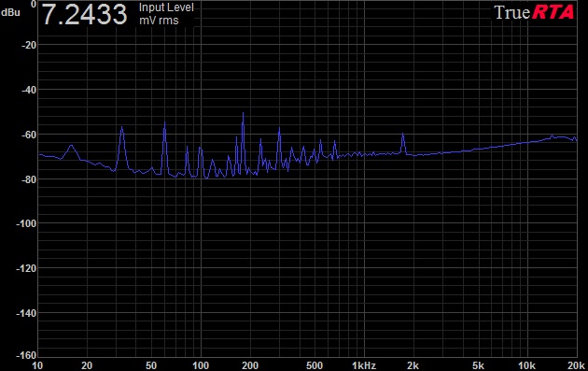The width and height of the screenshot is (588, 371).
Task: Click the -160 dBu axis label
Action: 26,355
